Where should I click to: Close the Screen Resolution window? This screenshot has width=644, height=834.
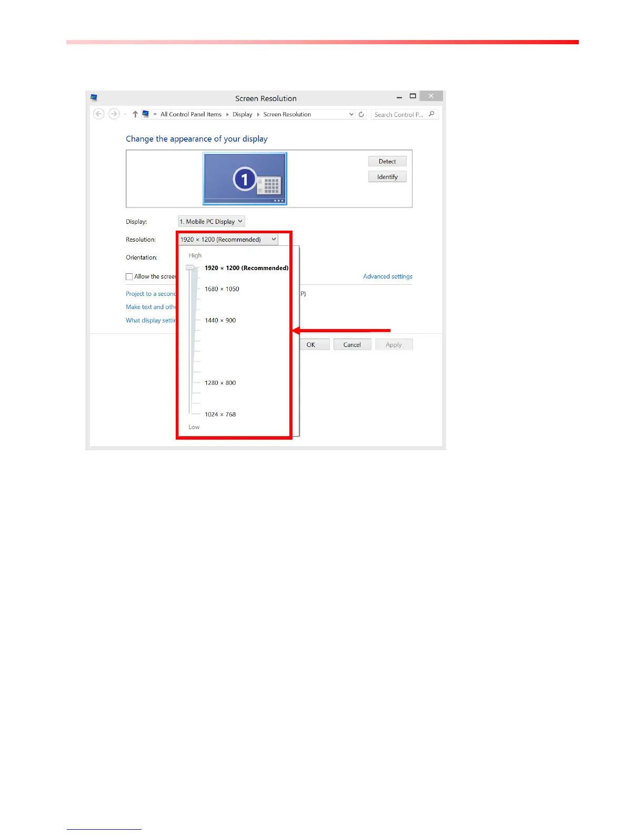[x=431, y=96]
